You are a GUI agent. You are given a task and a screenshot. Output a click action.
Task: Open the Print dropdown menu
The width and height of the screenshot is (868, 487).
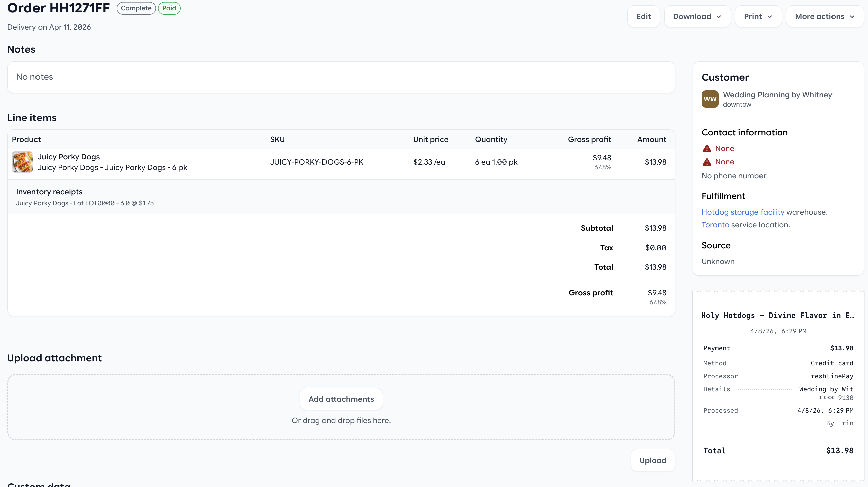click(x=758, y=17)
